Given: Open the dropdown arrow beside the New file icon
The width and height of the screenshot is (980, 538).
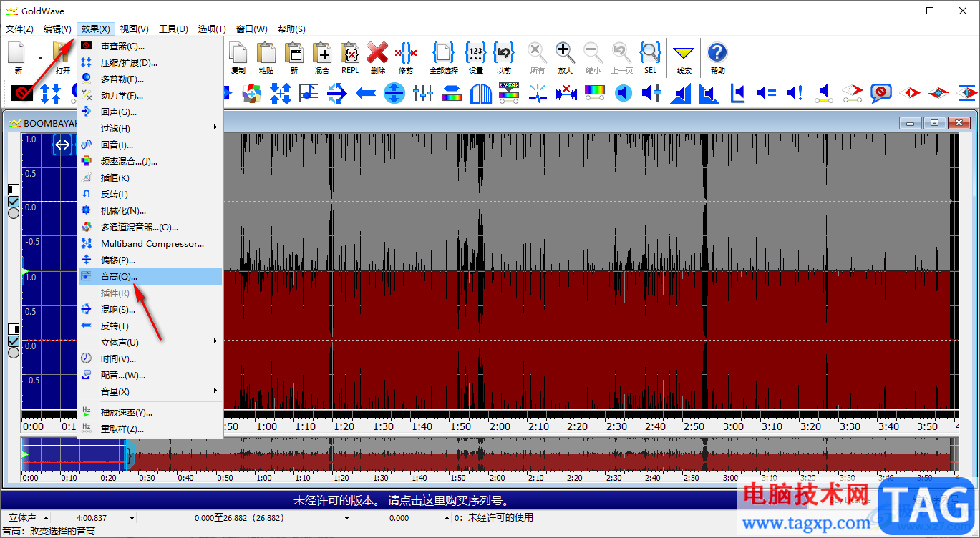Looking at the screenshot, I should [40, 58].
